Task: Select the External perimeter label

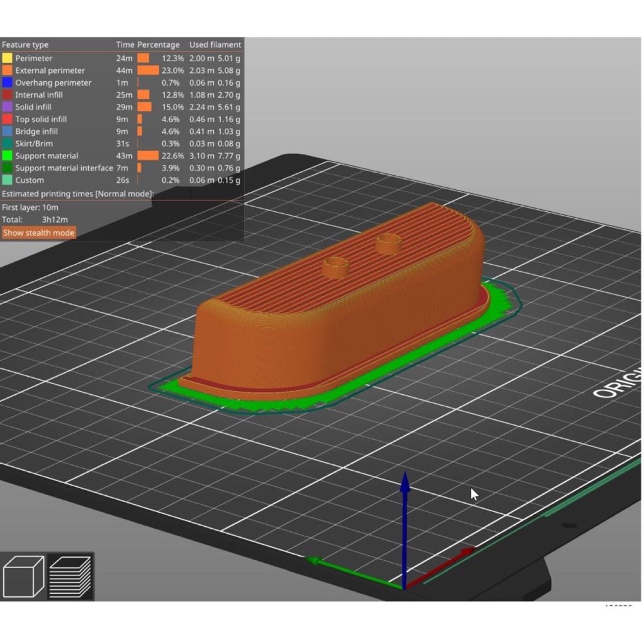Action: [50, 71]
